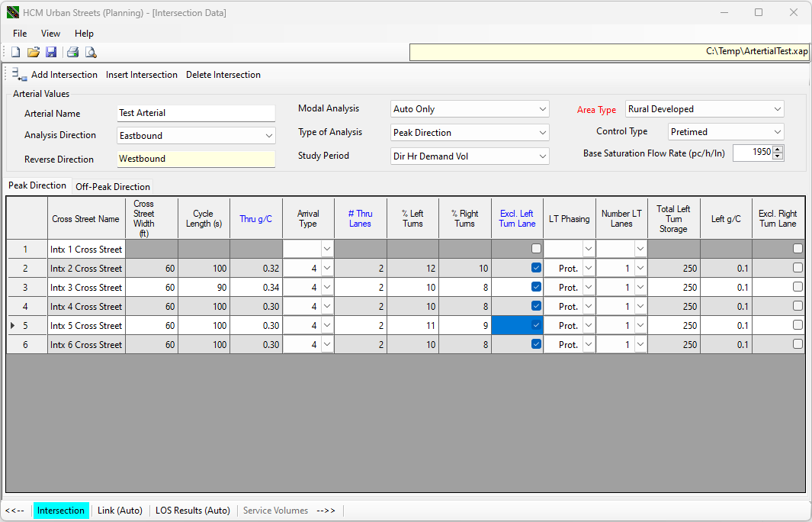Click the Print icon
The width and height of the screenshot is (812, 522).
coord(72,52)
